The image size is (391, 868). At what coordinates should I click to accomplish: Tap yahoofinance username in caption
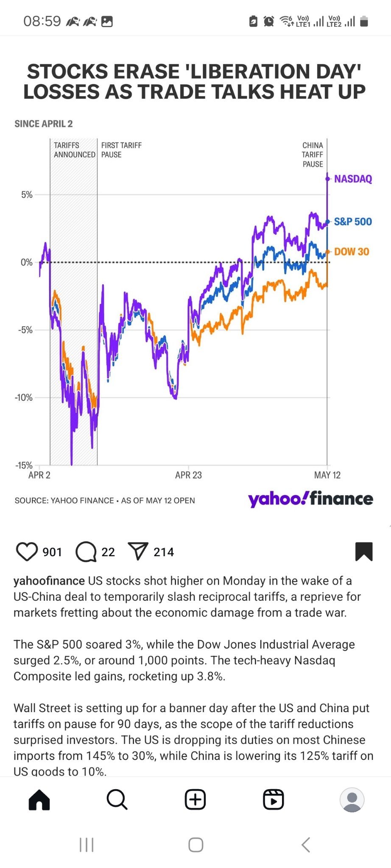click(49, 581)
